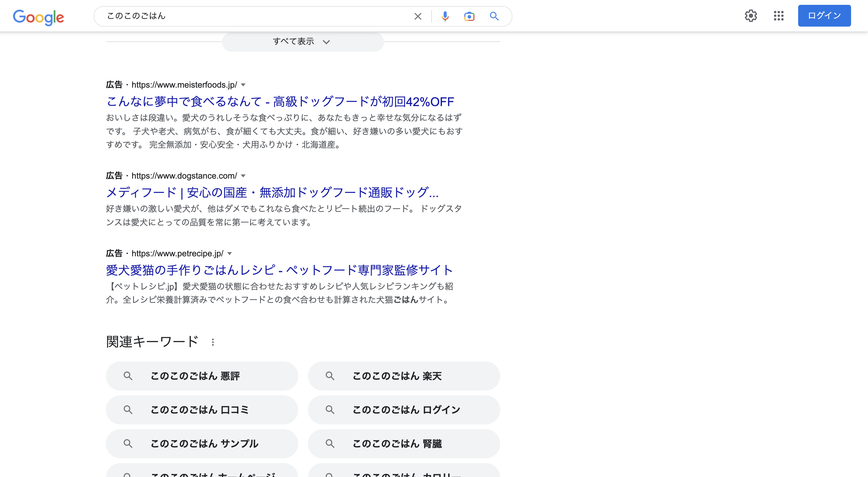868x477 pixels.
Task: Click magnifier icon in サンプル suggestion
Action: point(128,444)
